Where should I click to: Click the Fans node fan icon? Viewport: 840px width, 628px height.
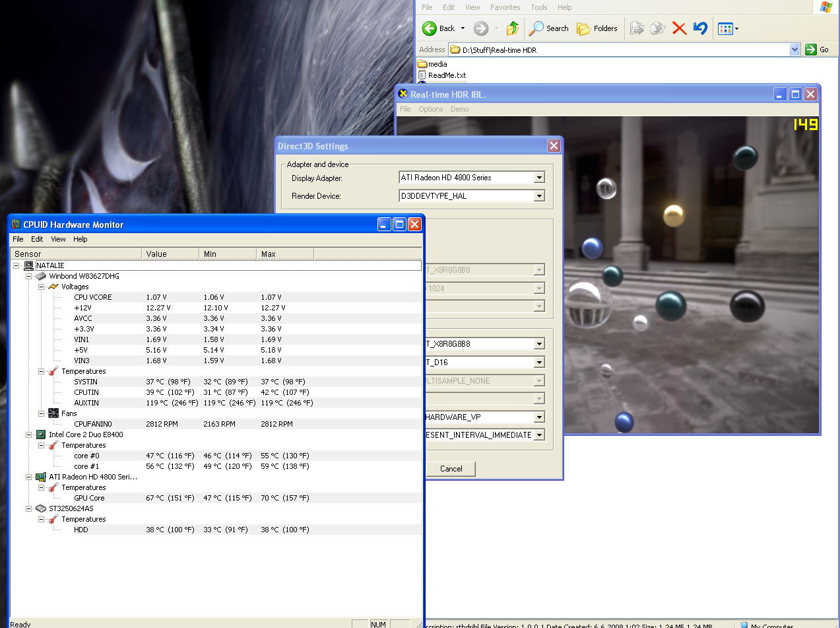click(x=53, y=413)
